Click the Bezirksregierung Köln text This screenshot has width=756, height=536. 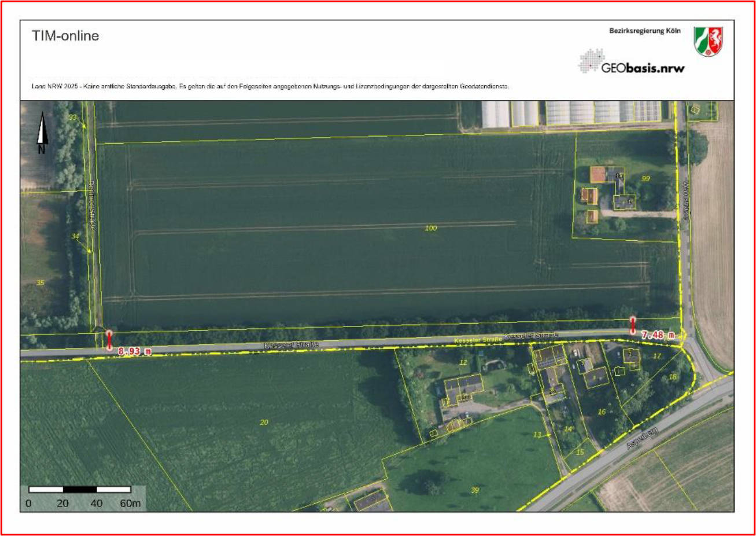pyautogui.click(x=645, y=31)
